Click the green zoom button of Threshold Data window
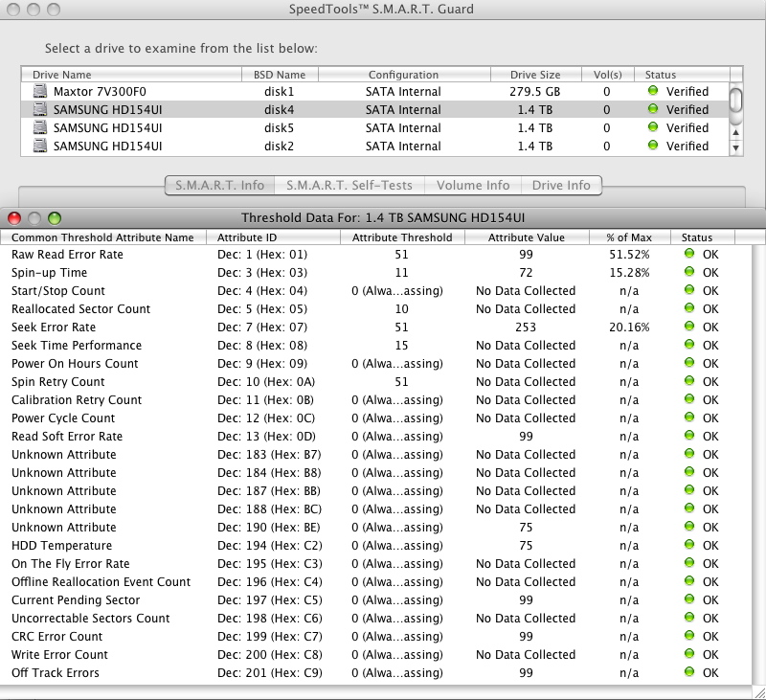The height and width of the screenshot is (700, 766). [55, 218]
